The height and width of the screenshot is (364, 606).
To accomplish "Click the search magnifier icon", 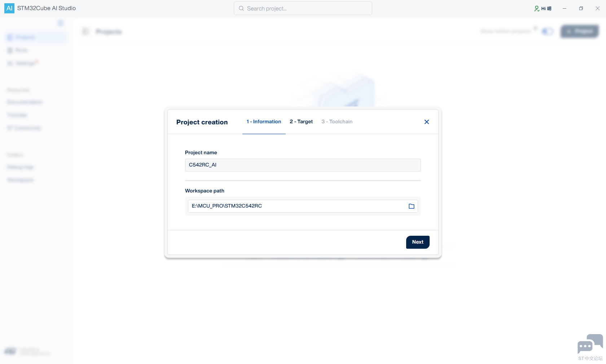I will tap(241, 8).
